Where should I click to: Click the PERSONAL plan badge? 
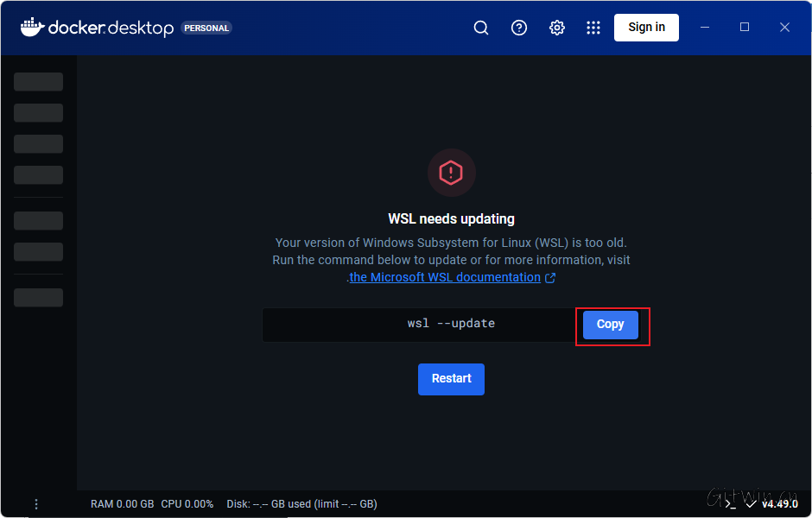pyautogui.click(x=206, y=28)
